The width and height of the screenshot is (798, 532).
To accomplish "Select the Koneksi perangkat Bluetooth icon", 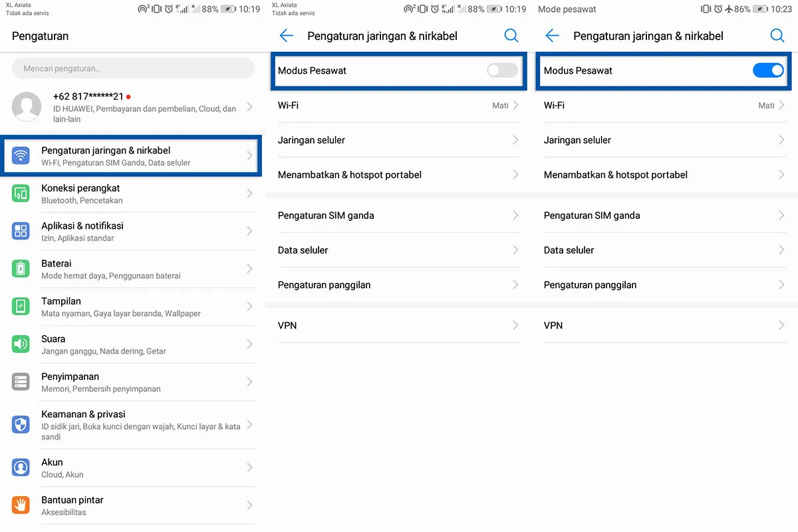I will (x=21, y=194).
